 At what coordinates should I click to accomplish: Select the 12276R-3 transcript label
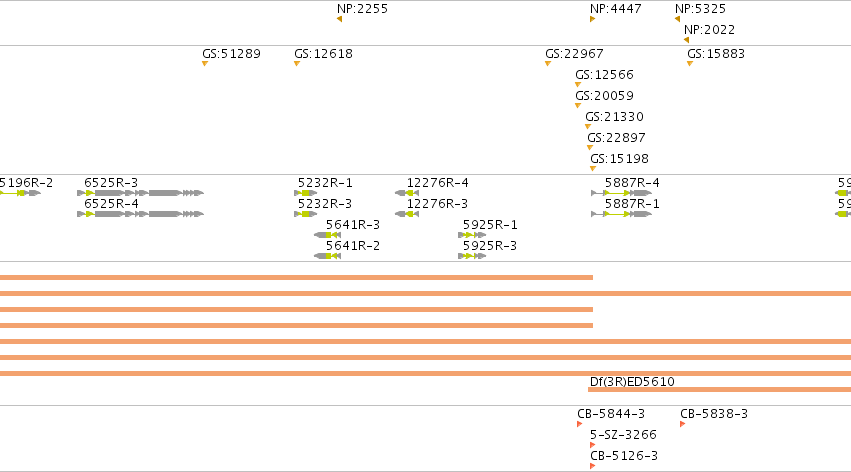click(437, 204)
